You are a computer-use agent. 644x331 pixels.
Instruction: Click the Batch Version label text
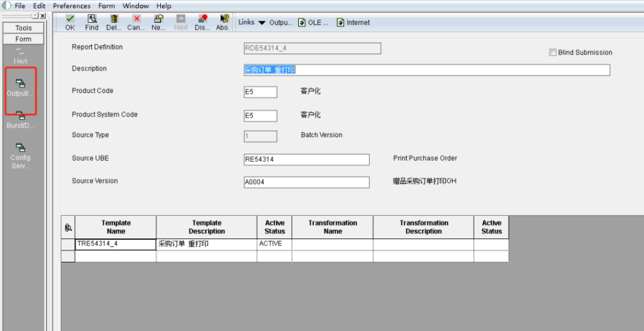(321, 135)
